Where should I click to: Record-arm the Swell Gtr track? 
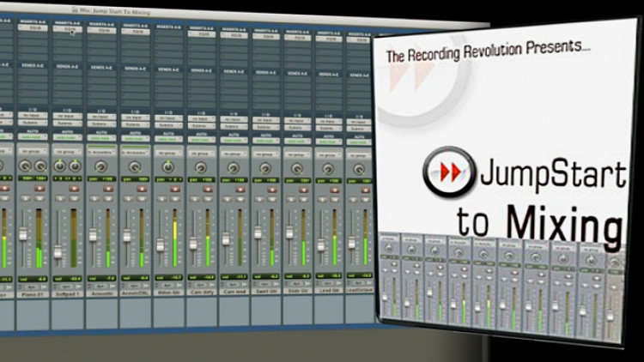(272, 190)
